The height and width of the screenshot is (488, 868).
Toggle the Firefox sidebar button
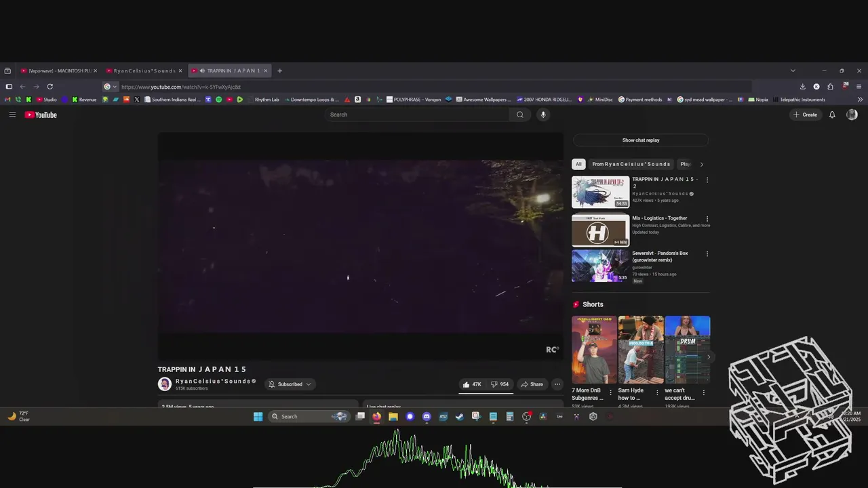click(9, 87)
